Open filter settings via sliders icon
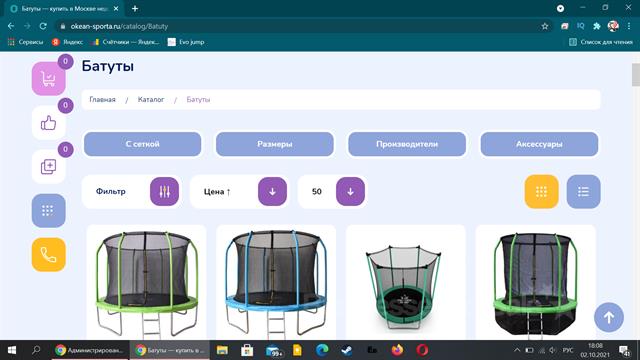This screenshot has height=360, width=640. point(164,191)
